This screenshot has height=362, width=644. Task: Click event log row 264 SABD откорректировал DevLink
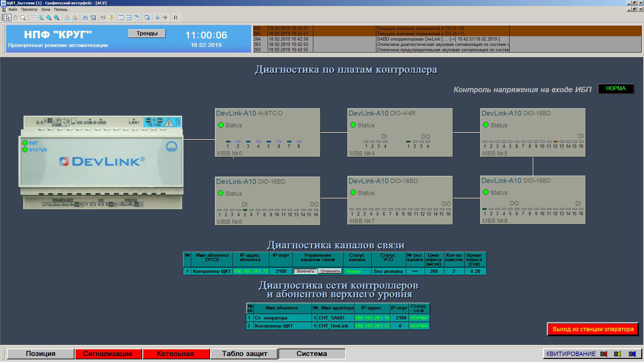447,39
